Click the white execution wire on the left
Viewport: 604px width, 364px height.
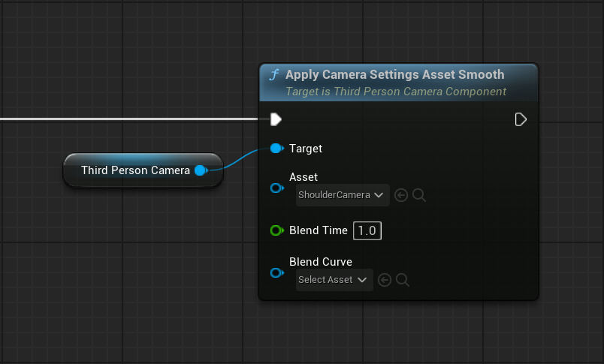tap(128, 119)
